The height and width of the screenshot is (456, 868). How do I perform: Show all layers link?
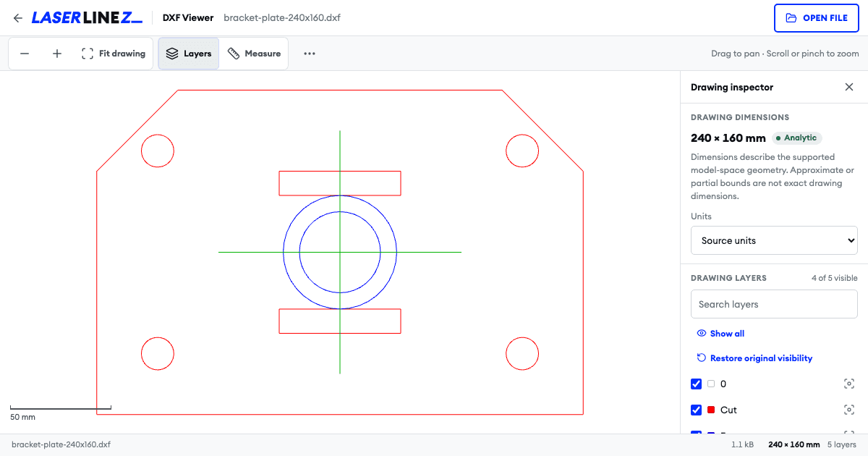(x=720, y=334)
